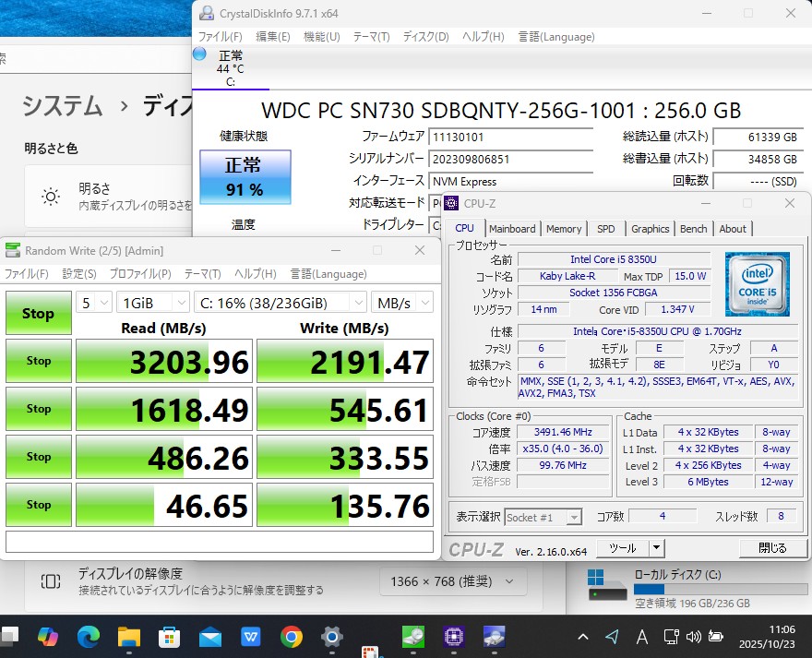
Task: Click the firmware field showing 11130101
Action: (x=510, y=137)
